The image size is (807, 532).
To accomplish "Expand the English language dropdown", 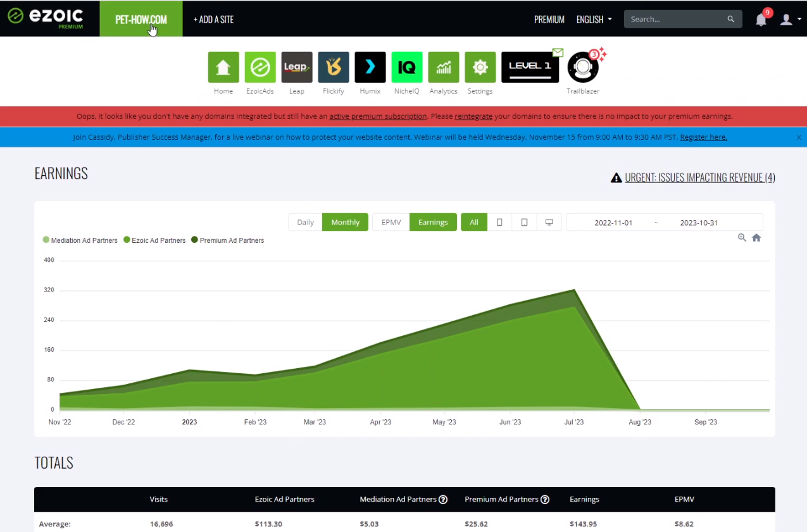I will pyautogui.click(x=594, y=20).
